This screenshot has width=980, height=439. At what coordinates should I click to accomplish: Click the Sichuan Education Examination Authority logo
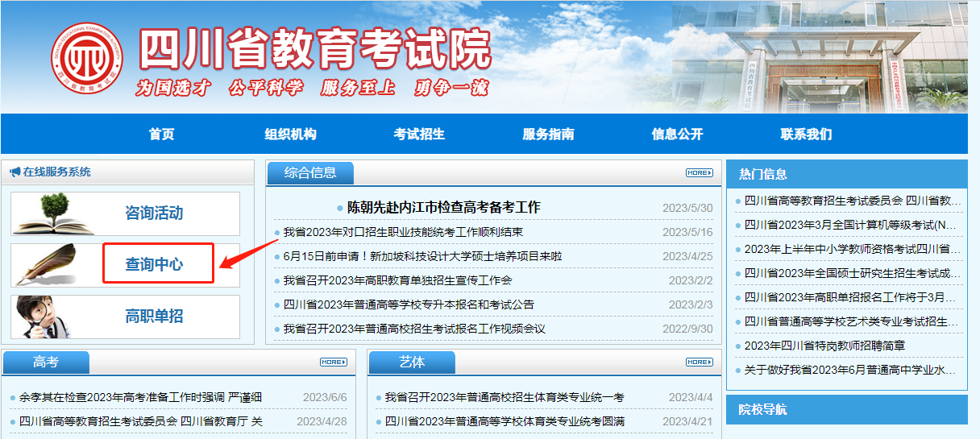pos(87,58)
